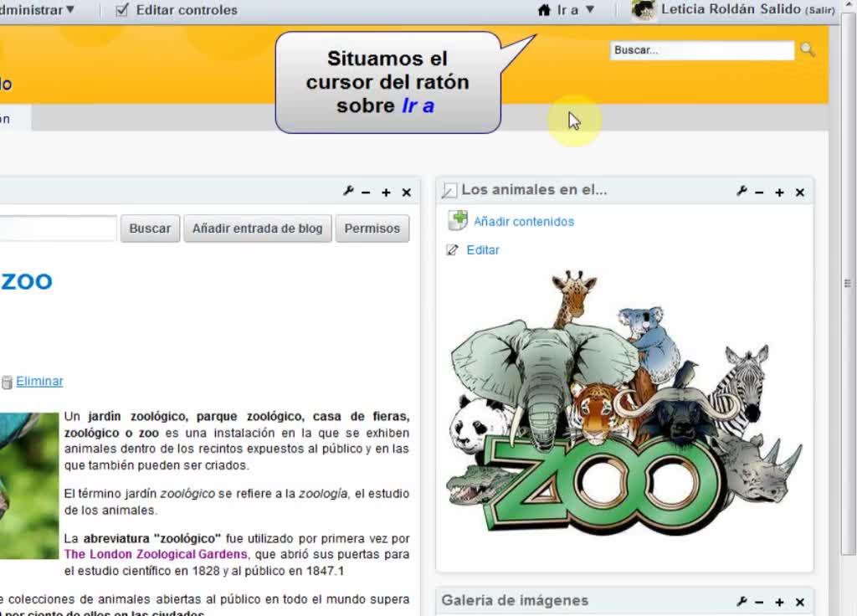
Task: Click Leticia Roldán Salido user avatar
Action: (644, 10)
